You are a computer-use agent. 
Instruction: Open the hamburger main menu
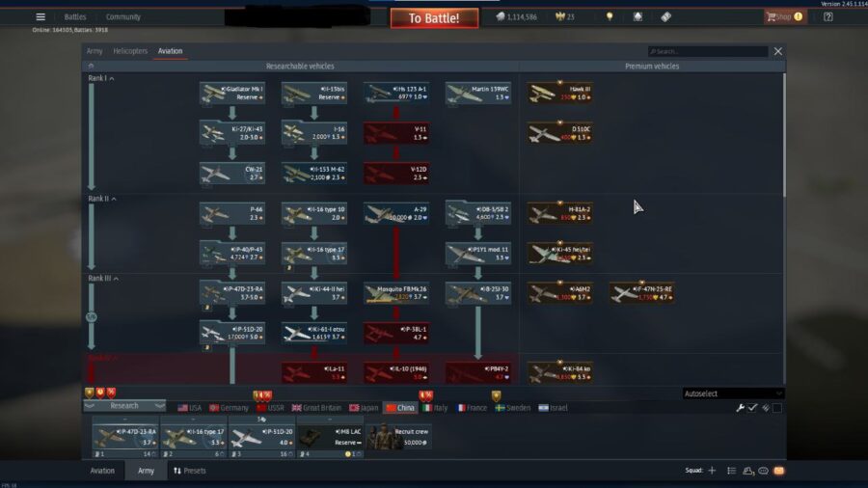coord(41,16)
